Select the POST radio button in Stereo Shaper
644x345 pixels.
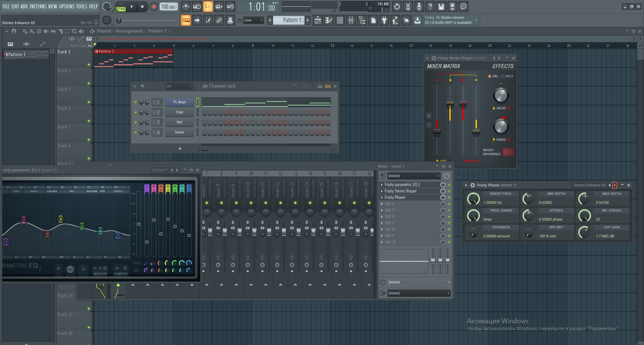point(503,76)
